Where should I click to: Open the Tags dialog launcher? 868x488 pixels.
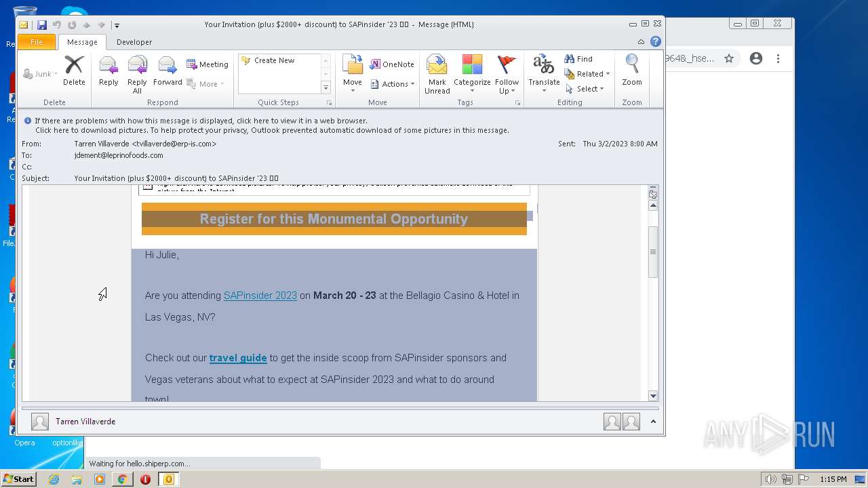pos(517,103)
